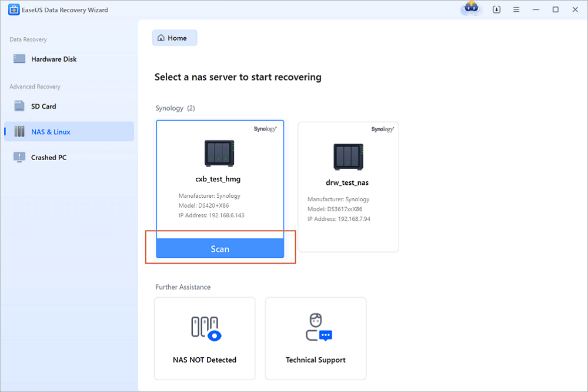
Task: Click Further Assistance heading
Action: tap(183, 287)
